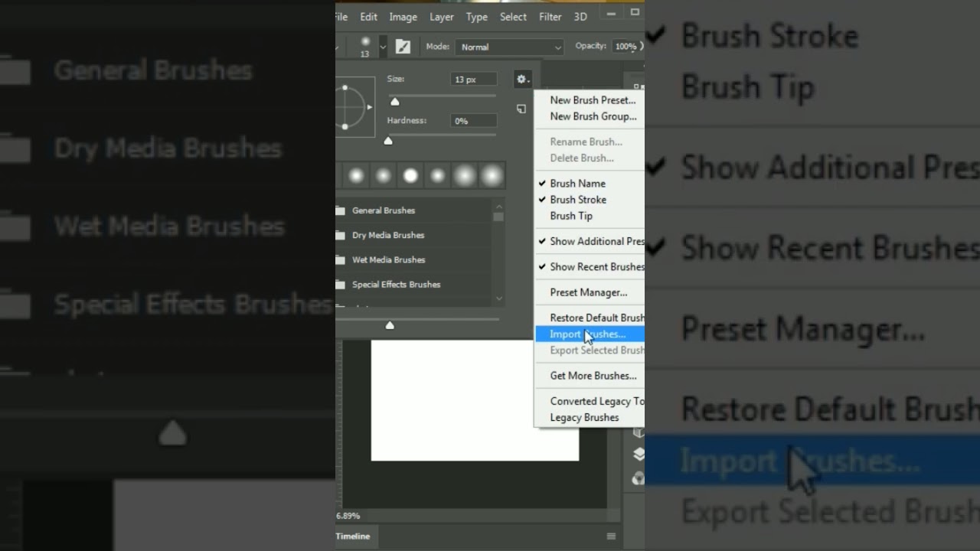Open the Timeline panel menu icon
Screen dimensions: 980x551
611,536
